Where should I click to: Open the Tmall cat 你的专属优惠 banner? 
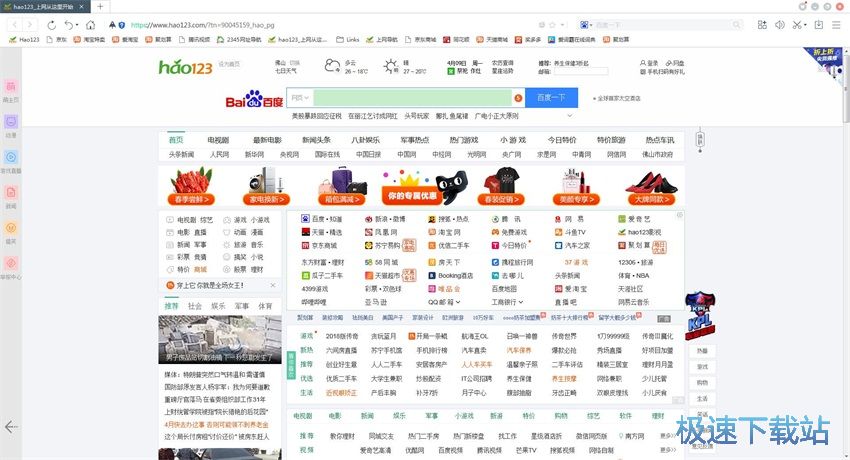(x=424, y=187)
